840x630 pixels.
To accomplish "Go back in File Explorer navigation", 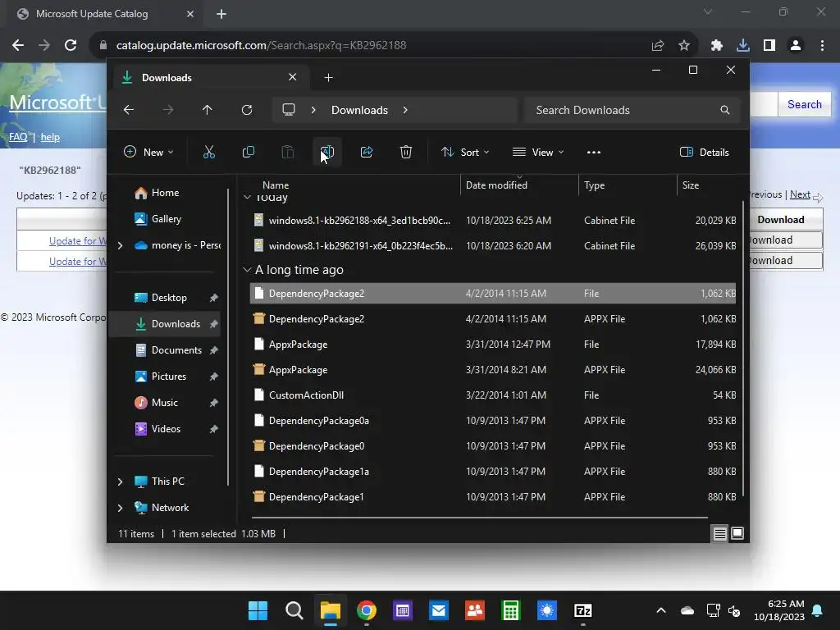I will click(129, 110).
